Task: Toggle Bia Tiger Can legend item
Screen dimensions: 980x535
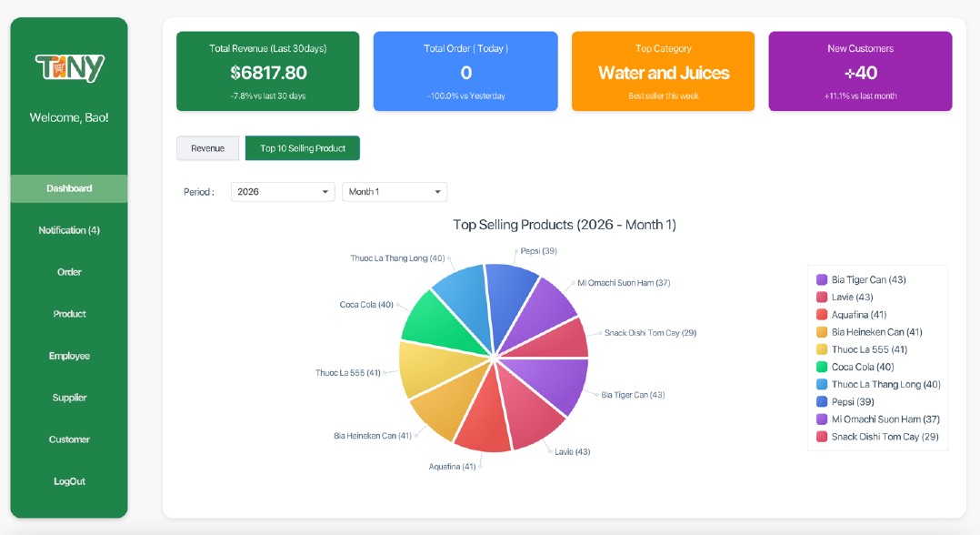Action: [868, 280]
